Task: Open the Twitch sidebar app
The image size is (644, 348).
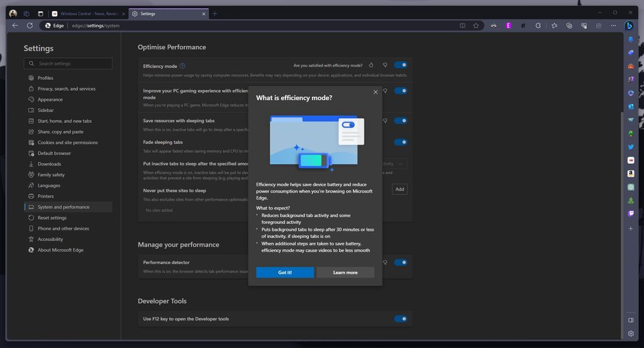Action: [x=631, y=213]
